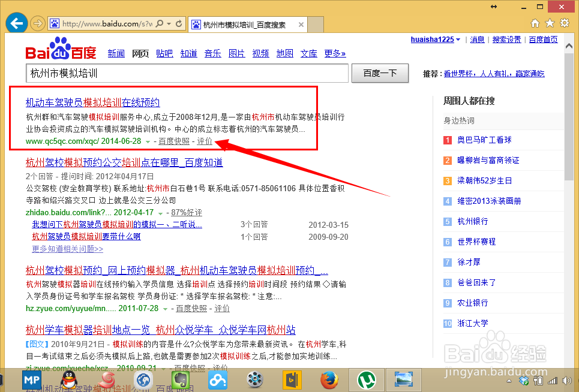Click the volume speaker tray icon

[566, 381]
